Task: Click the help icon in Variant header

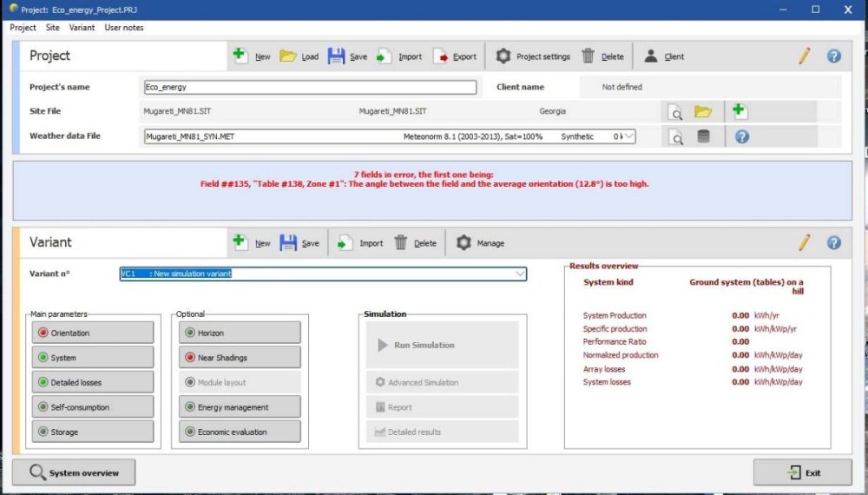Action: 833,243
